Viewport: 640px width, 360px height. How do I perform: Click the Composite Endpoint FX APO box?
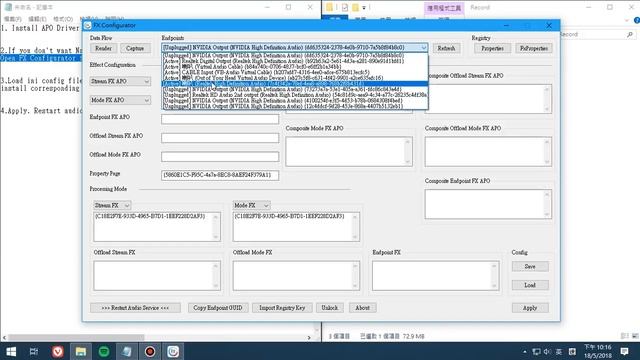488,204
